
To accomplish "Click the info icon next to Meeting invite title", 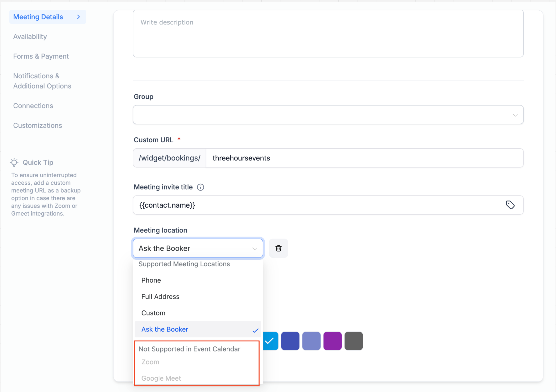I will tap(200, 187).
